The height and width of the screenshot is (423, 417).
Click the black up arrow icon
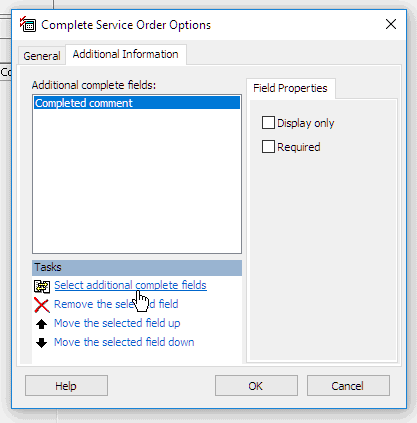(x=42, y=324)
